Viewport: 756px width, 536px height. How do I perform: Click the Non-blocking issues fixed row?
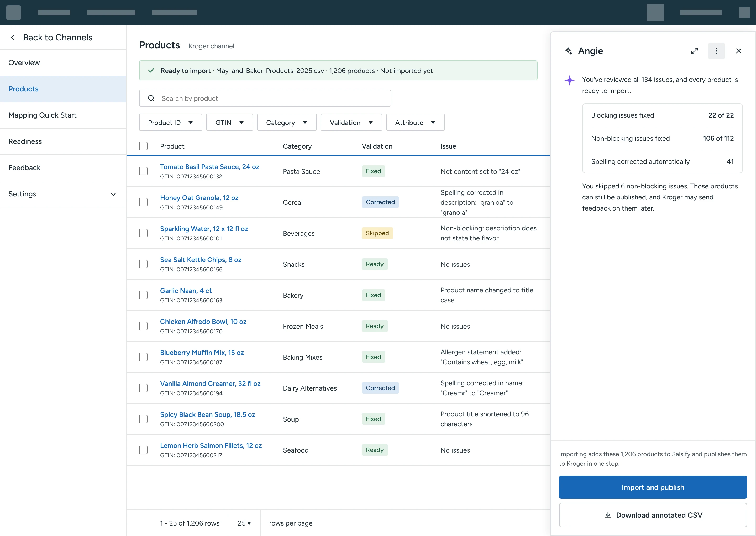pos(662,138)
